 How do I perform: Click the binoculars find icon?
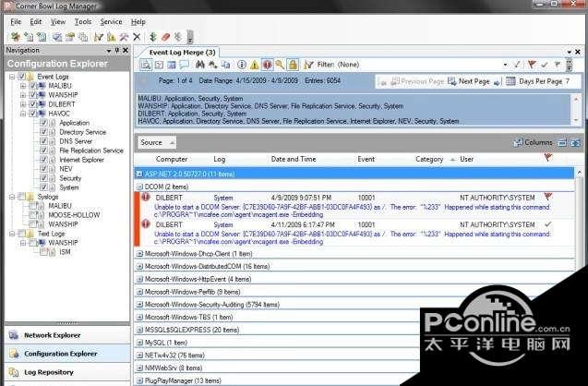(x=200, y=65)
